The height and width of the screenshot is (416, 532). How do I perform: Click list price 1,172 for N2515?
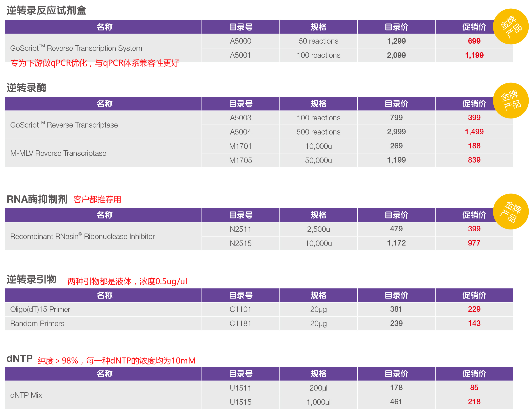pyautogui.click(x=396, y=243)
